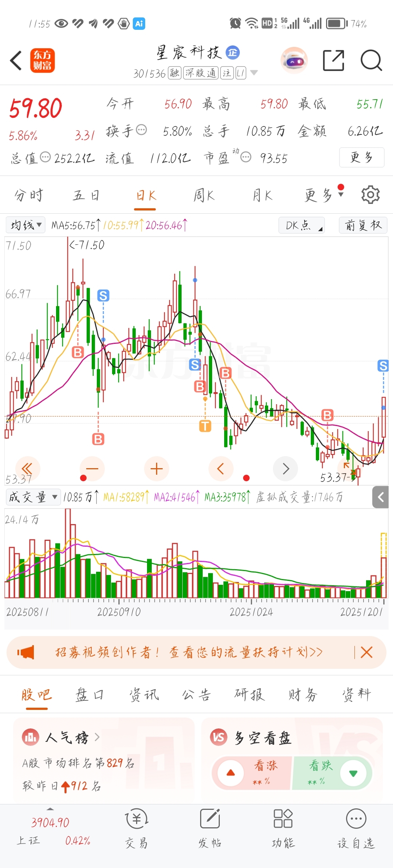Open the 资料 tab
The image size is (393, 868).
356,695
